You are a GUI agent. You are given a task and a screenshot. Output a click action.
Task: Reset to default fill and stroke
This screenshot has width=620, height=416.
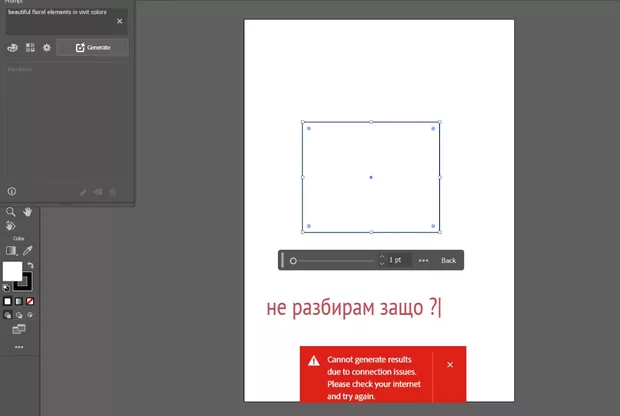click(x=7, y=287)
